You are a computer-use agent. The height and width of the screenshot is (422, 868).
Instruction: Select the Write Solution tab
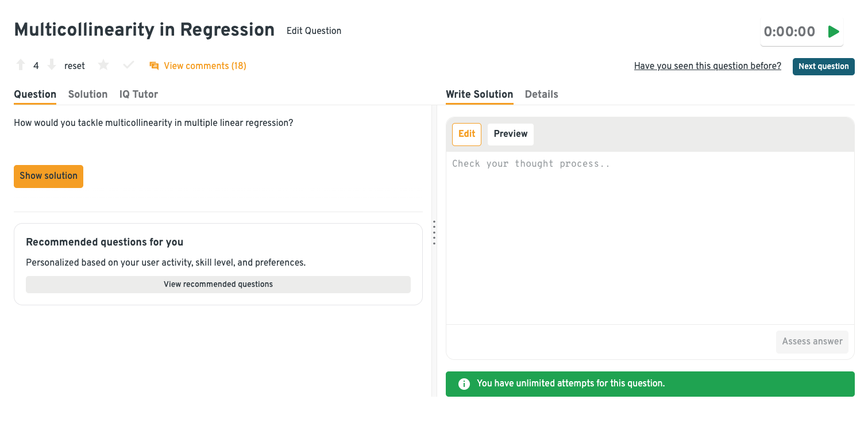click(479, 94)
